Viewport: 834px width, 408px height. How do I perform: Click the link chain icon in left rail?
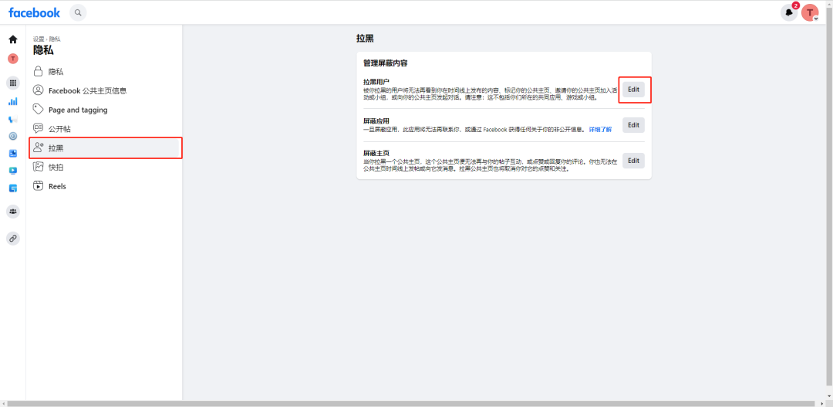pyautogui.click(x=13, y=238)
